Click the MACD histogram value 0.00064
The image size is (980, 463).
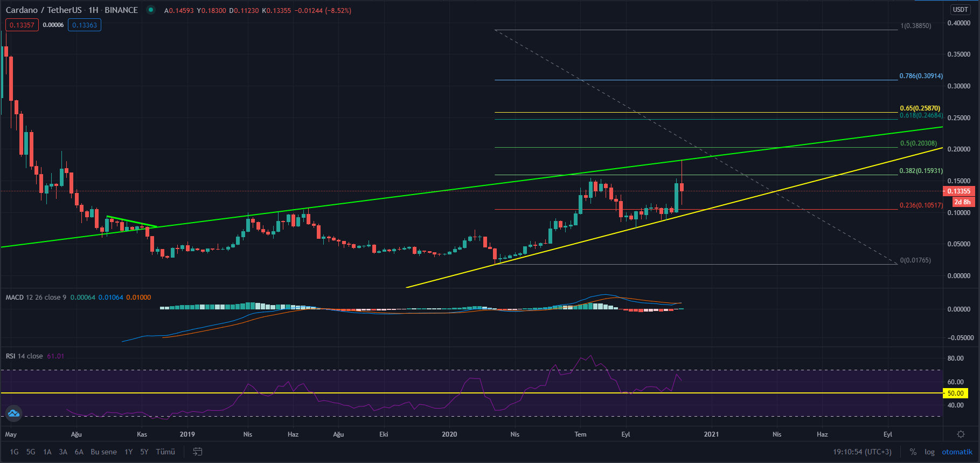pos(82,298)
